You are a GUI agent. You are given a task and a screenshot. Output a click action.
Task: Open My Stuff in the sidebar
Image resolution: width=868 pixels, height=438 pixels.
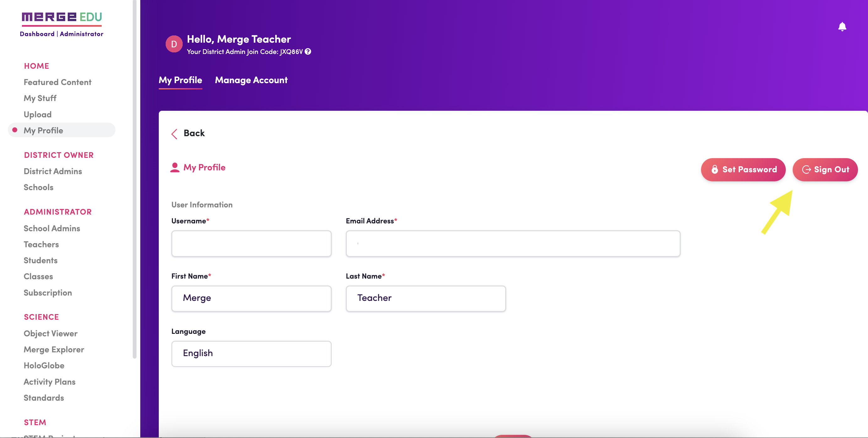[40, 98]
